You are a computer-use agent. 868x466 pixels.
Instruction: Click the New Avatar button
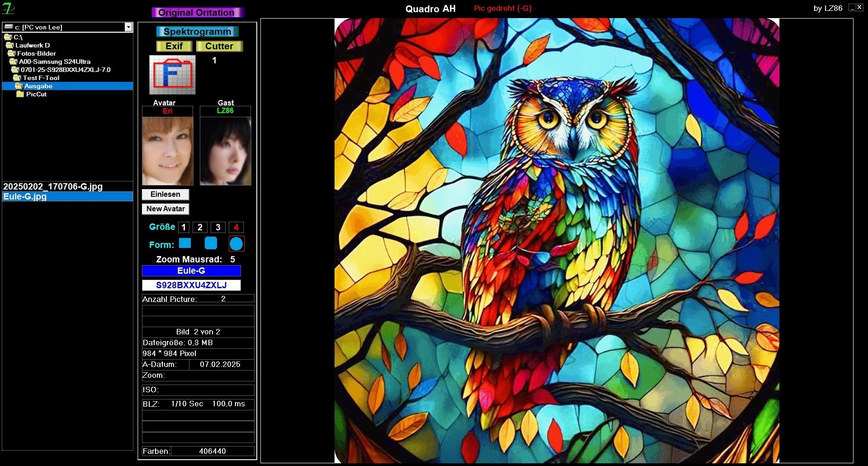tap(165, 209)
